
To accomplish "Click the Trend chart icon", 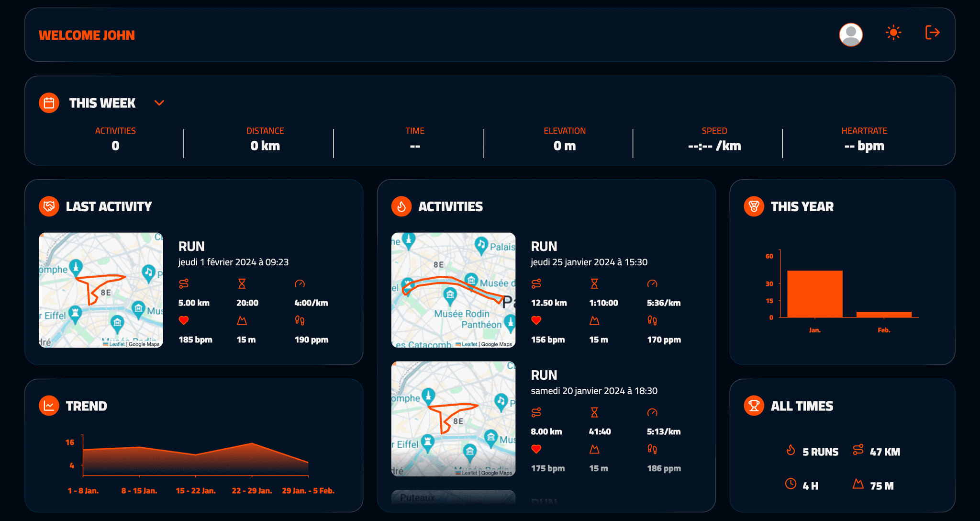I will (x=49, y=406).
